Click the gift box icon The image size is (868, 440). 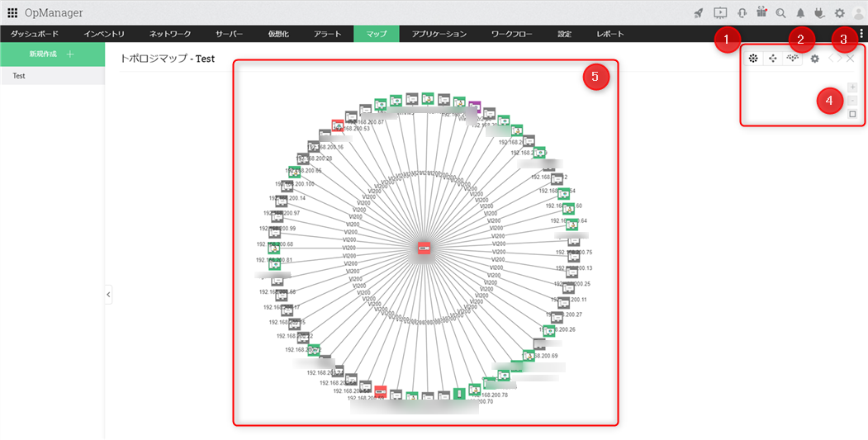click(x=761, y=12)
